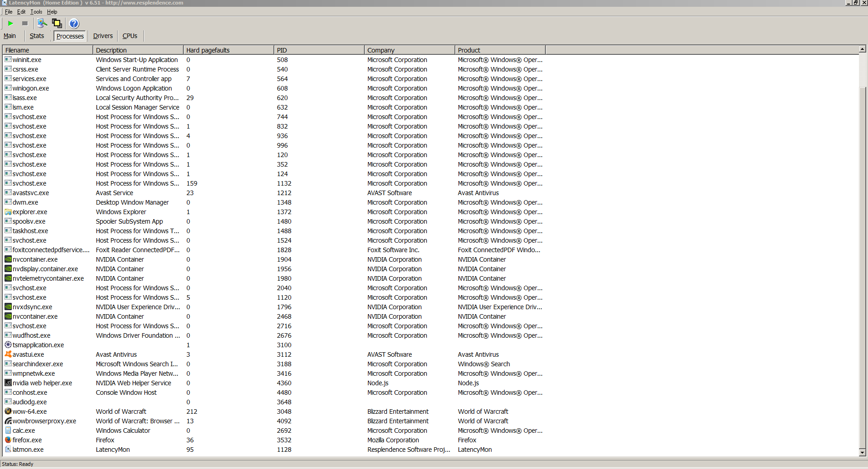Select the calc.exe calculator icon
Image resolution: width=868 pixels, height=469 pixels.
8,431
